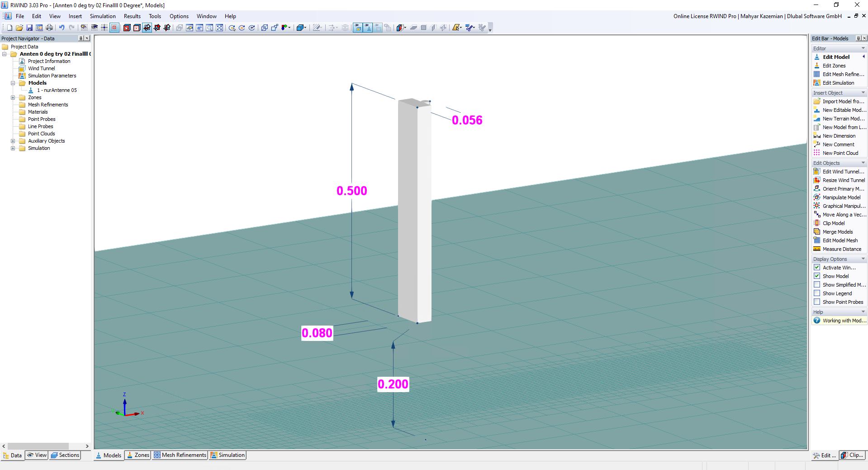
Task: Enable the Show Simplified Model checkbox
Action: click(x=817, y=284)
